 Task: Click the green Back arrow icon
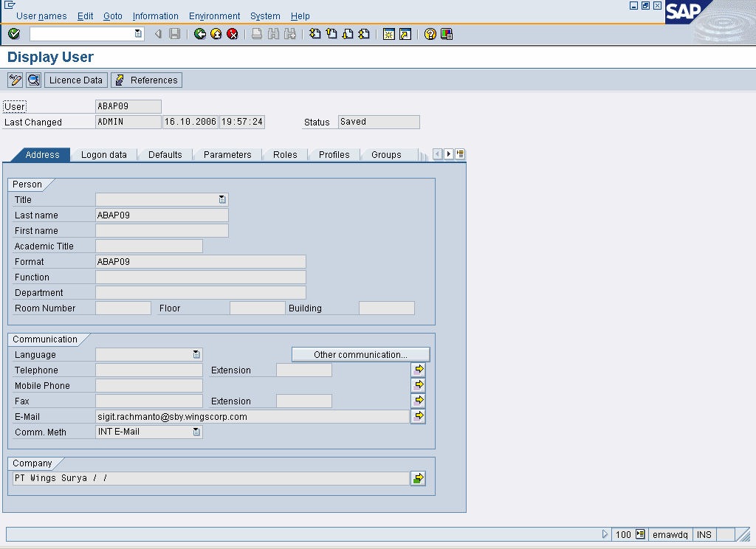pos(200,34)
